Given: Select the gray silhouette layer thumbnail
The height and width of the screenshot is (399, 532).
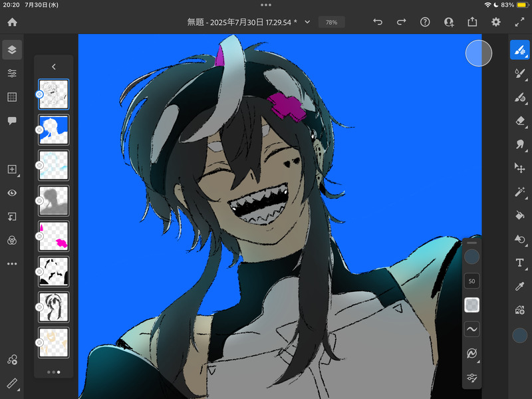Looking at the screenshot, I should (x=54, y=201).
